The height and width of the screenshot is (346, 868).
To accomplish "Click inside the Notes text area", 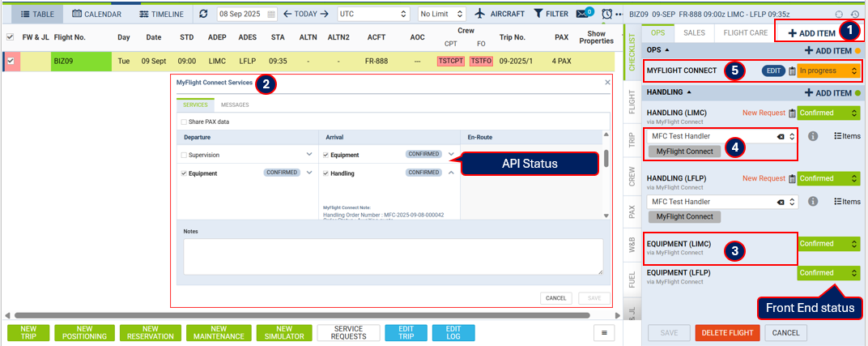I will tap(393, 257).
